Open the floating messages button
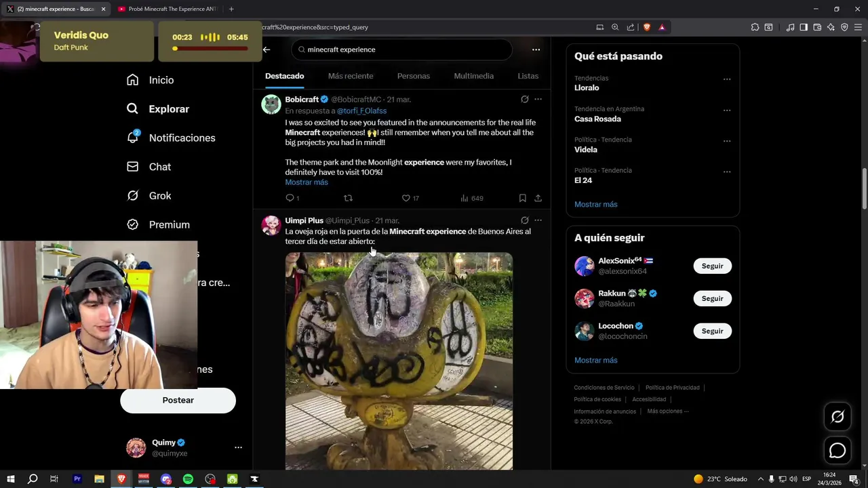Image resolution: width=868 pixels, height=488 pixels. pos(837,450)
